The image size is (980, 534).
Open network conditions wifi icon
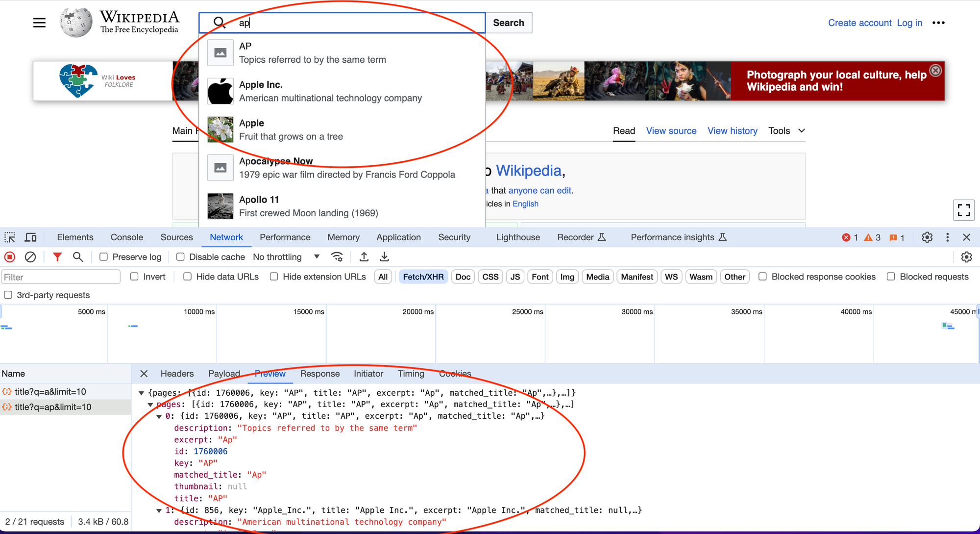tap(337, 257)
